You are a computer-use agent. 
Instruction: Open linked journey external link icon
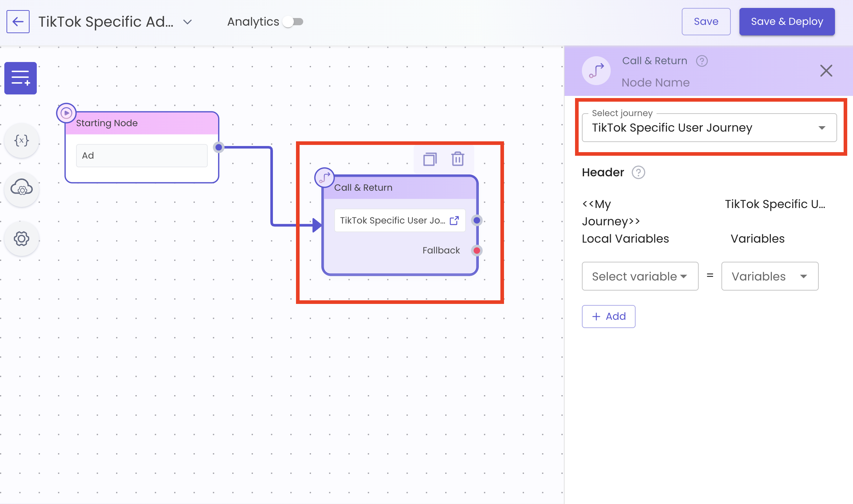point(454,220)
